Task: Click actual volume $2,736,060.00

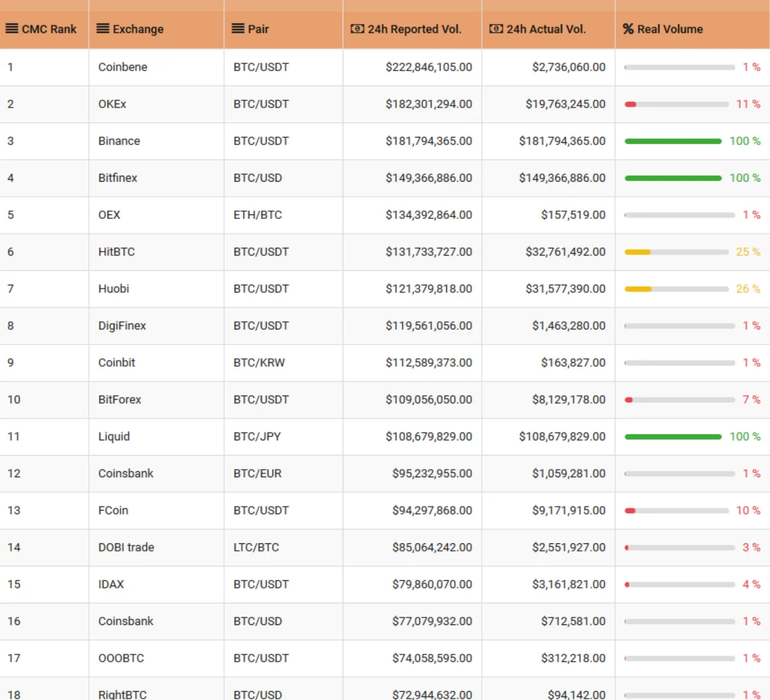Action: click(569, 67)
